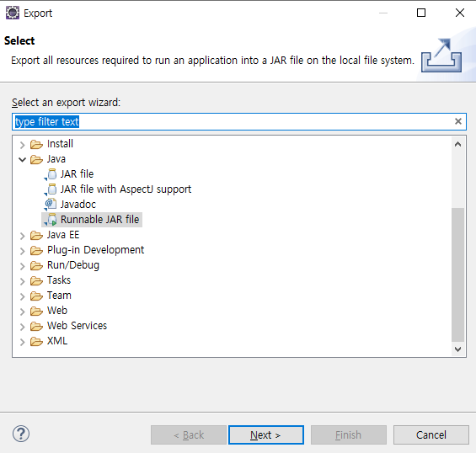
Task: Click the Team folder icon
Action: click(x=36, y=296)
